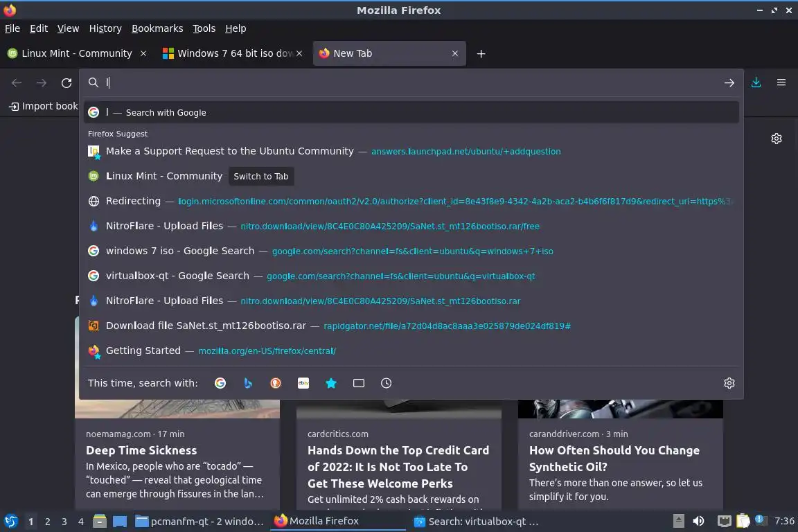Search history using clock icon

tap(387, 383)
